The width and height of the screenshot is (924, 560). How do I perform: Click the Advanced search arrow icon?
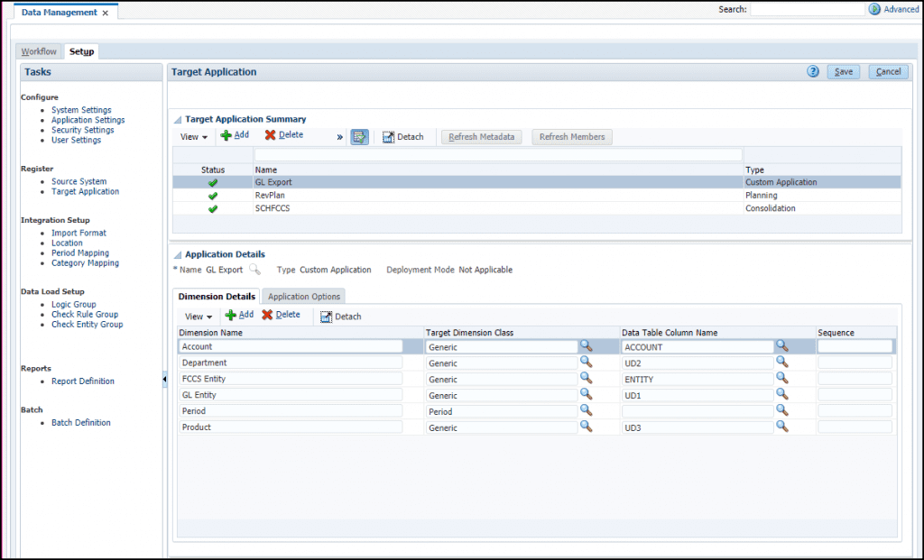(874, 9)
